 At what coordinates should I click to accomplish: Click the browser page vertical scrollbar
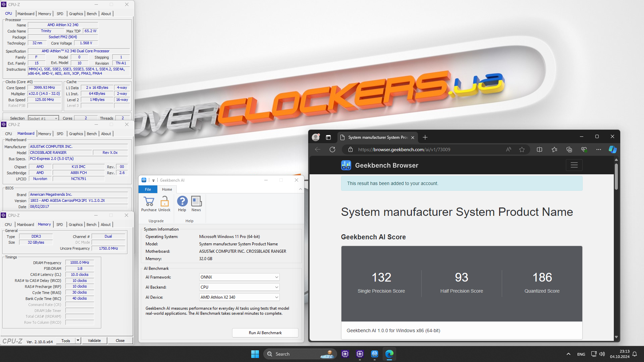click(x=616, y=177)
